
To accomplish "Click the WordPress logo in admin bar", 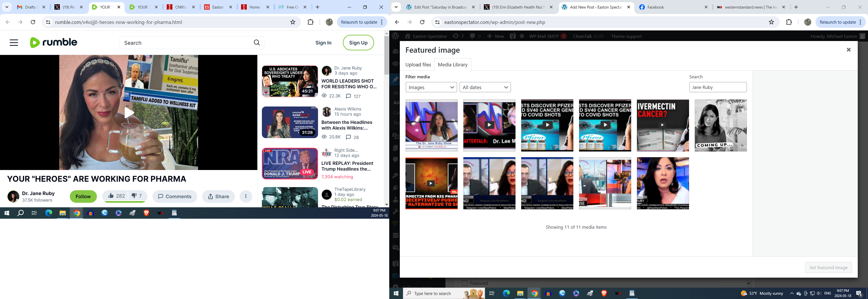I will point(396,36).
